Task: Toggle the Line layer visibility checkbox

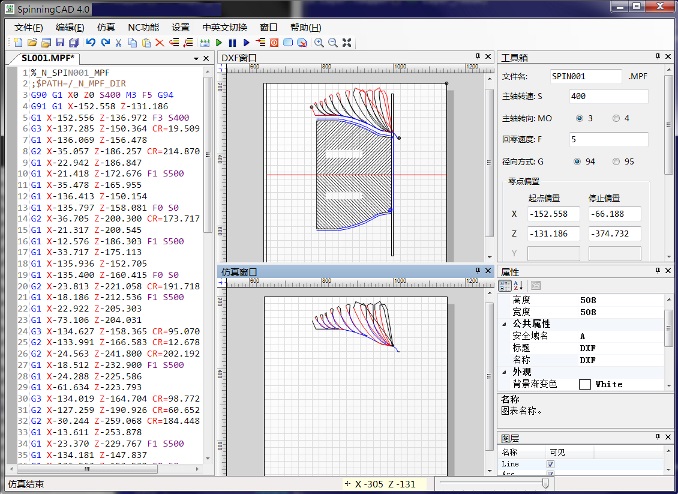Action: (551, 465)
